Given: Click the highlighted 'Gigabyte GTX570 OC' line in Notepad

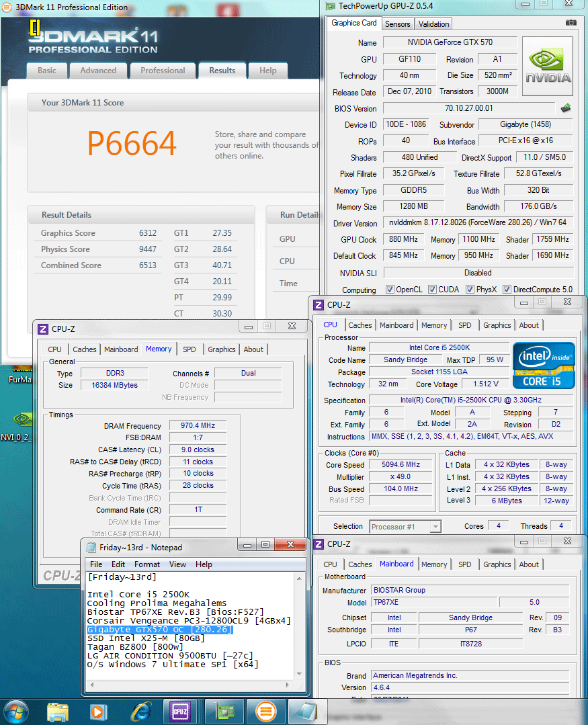Looking at the screenshot, I should tap(160, 630).
